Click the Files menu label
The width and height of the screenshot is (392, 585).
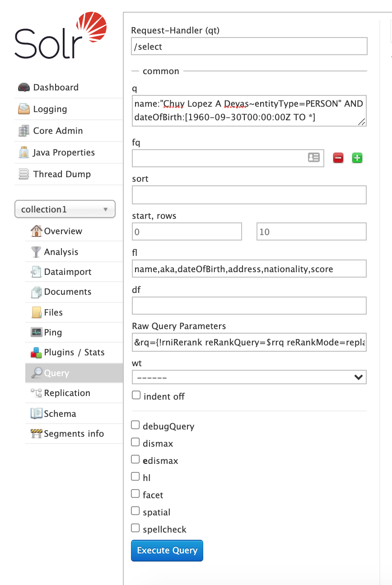click(53, 312)
